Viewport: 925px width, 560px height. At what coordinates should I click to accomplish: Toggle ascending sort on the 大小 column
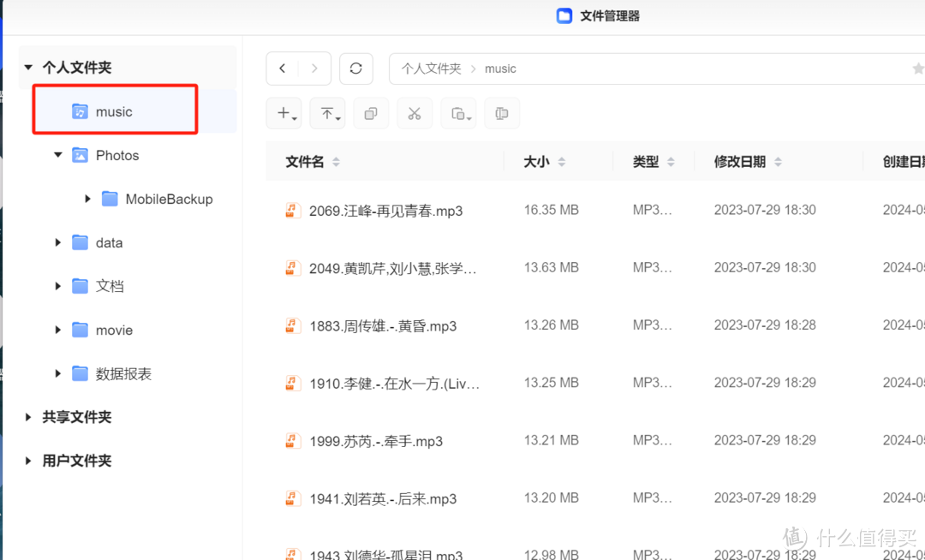562,157
